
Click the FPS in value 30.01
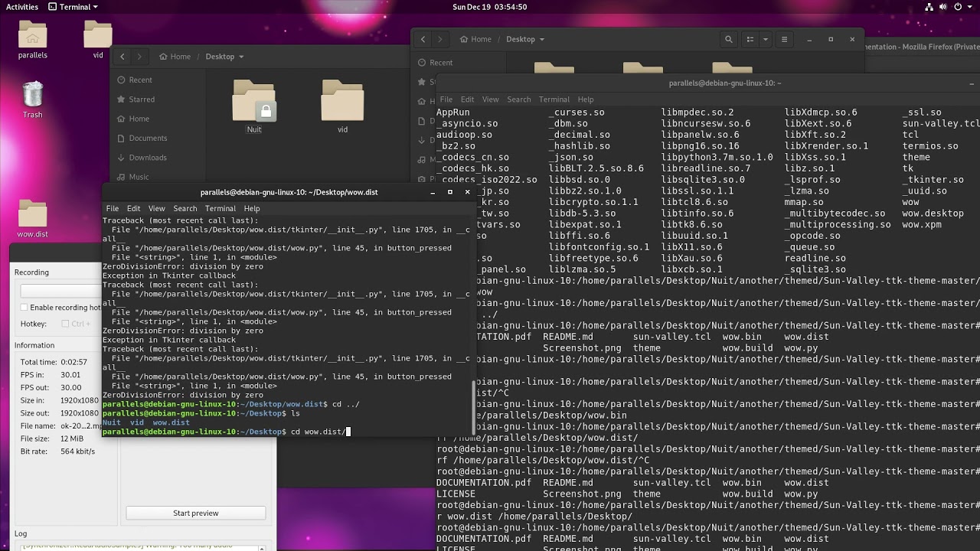pyautogui.click(x=70, y=375)
